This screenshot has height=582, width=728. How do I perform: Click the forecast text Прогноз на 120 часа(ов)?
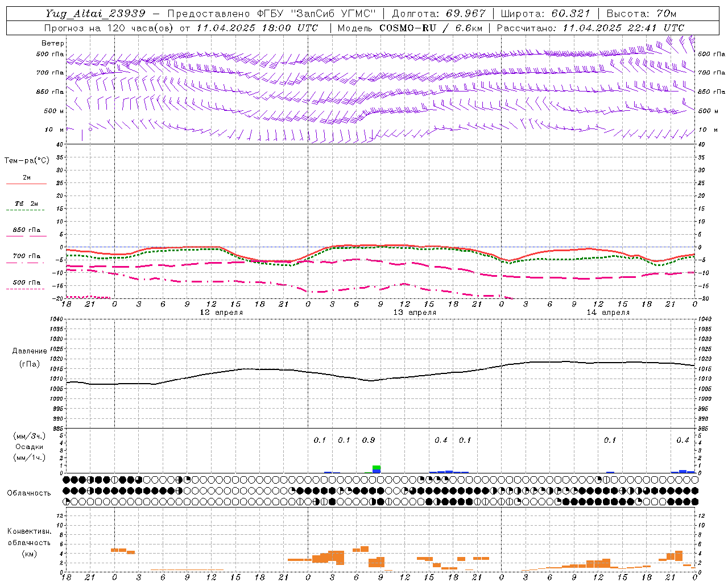click(x=109, y=28)
